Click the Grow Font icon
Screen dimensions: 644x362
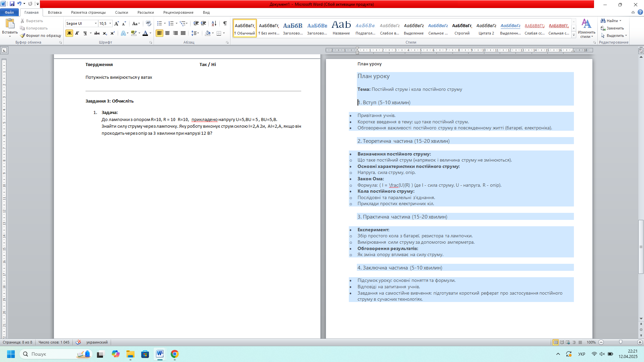pos(116,23)
